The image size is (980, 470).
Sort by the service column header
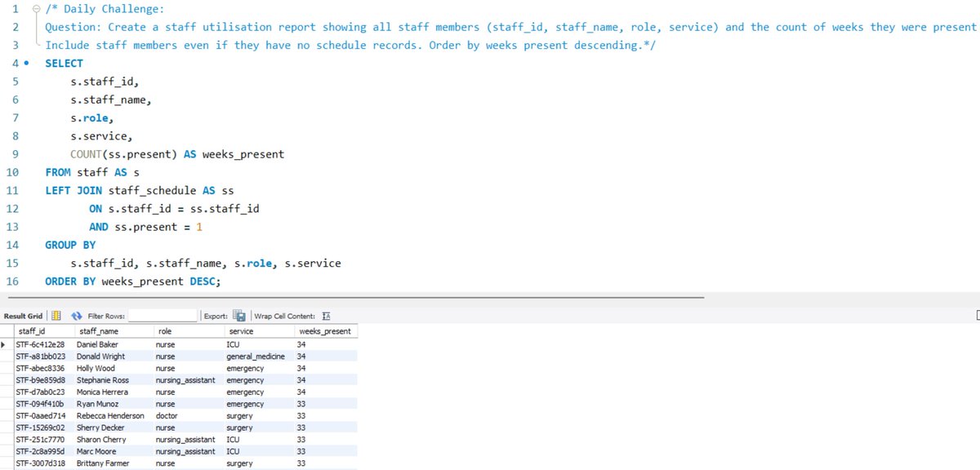(x=260, y=331)
